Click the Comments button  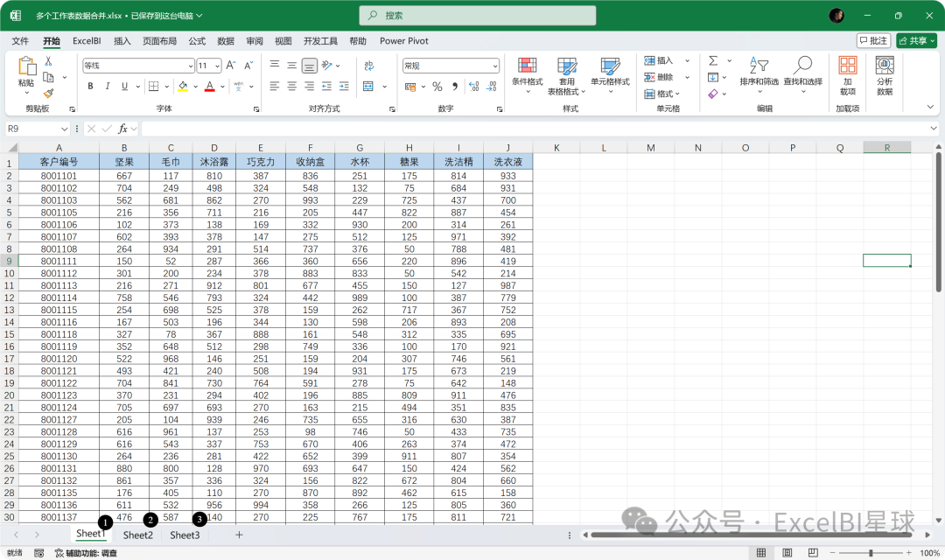[874, 40]
